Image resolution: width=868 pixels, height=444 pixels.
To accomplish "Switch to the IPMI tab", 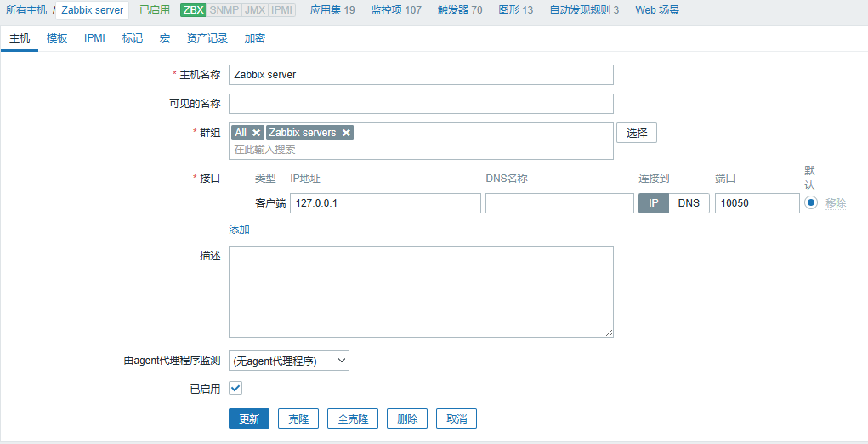I will (94, 38).
